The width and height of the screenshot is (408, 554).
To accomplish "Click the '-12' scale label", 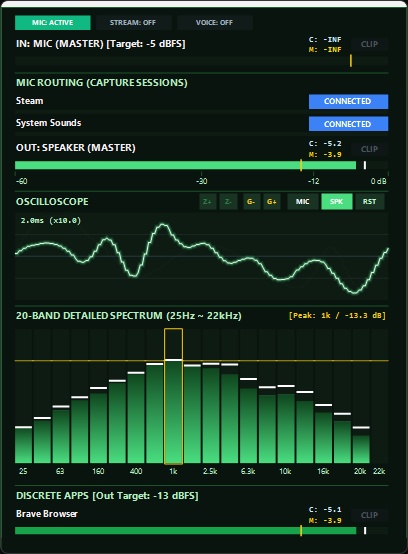I will pos(314,181).
